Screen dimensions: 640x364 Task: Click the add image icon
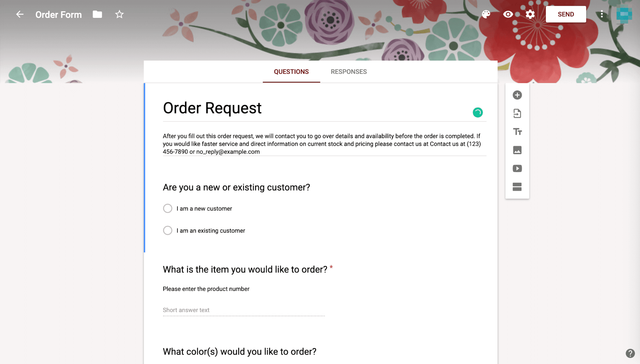coord(517,150)
